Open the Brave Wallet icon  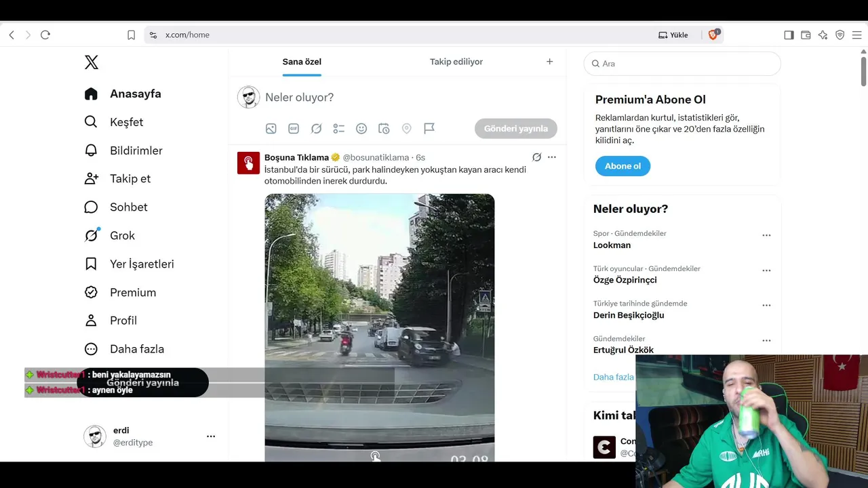click(806, 35)
